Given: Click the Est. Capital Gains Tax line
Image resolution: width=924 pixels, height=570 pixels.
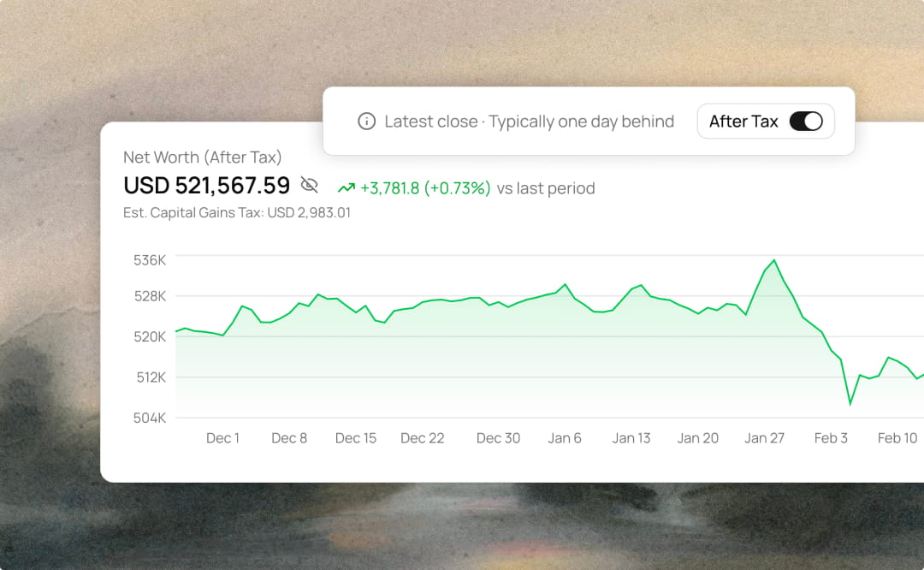Looking at the screenshot, I should (237, 212).
